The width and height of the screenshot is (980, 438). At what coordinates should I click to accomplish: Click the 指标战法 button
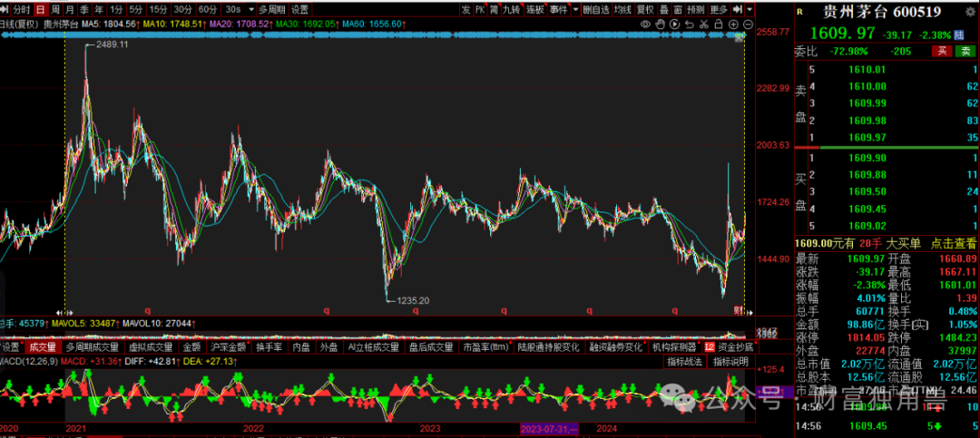(685, 361)
